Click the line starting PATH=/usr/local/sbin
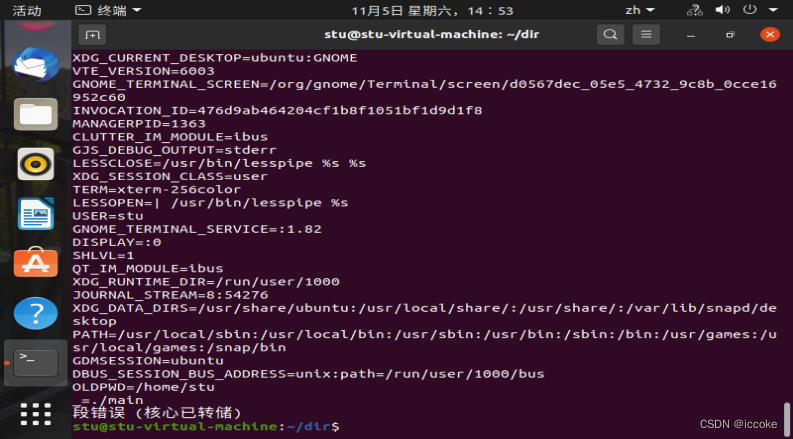This screenshot has height=439, width=793. pyautogui.click(x=424, y=341)
